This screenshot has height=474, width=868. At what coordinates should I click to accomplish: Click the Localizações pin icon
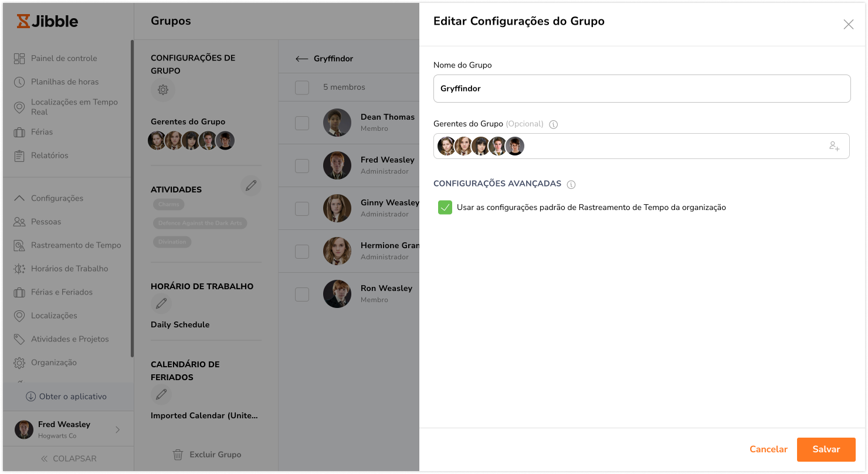coord(19,316)
